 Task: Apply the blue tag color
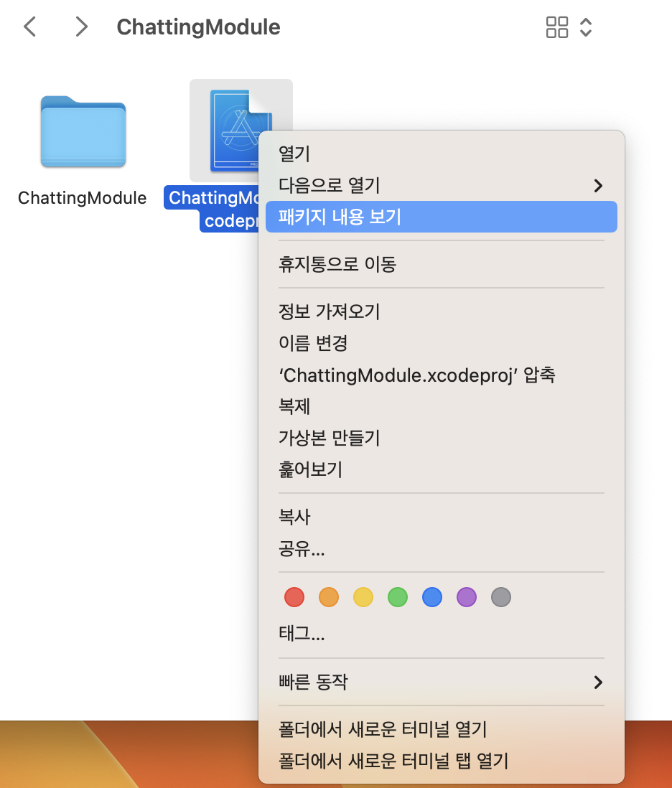432,597
